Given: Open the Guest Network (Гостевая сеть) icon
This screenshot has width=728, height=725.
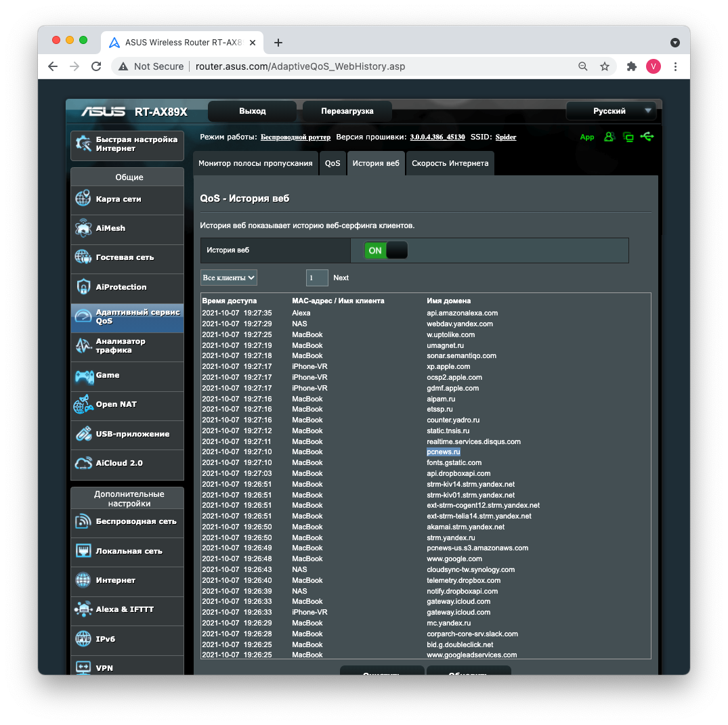Looking at the screenshot, I should (83, 257).
